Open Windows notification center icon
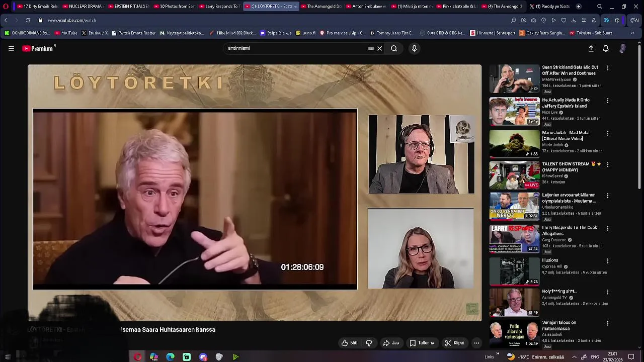Screen dimensions: 644x362 click(631, 357)
